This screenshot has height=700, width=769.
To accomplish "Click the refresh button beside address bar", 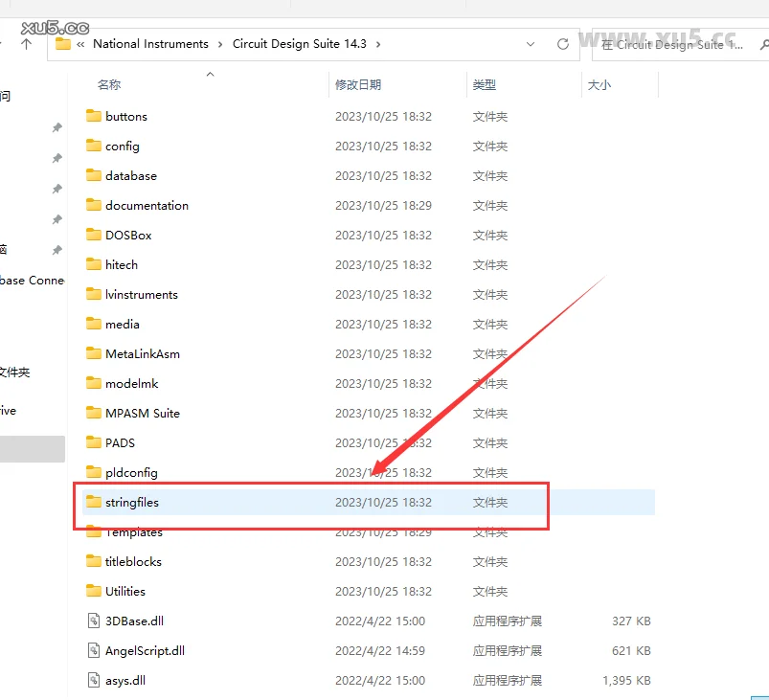I will [563, 44].
